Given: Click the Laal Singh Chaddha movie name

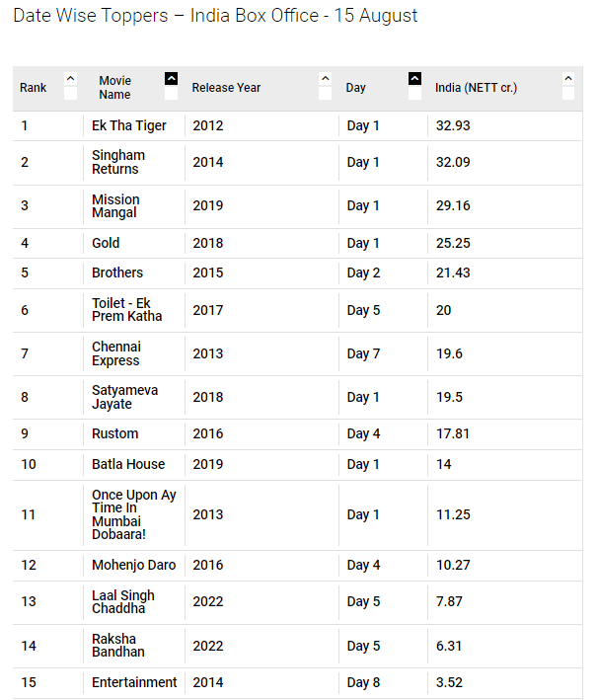Looking at the screenshot, I should [123, 602].
